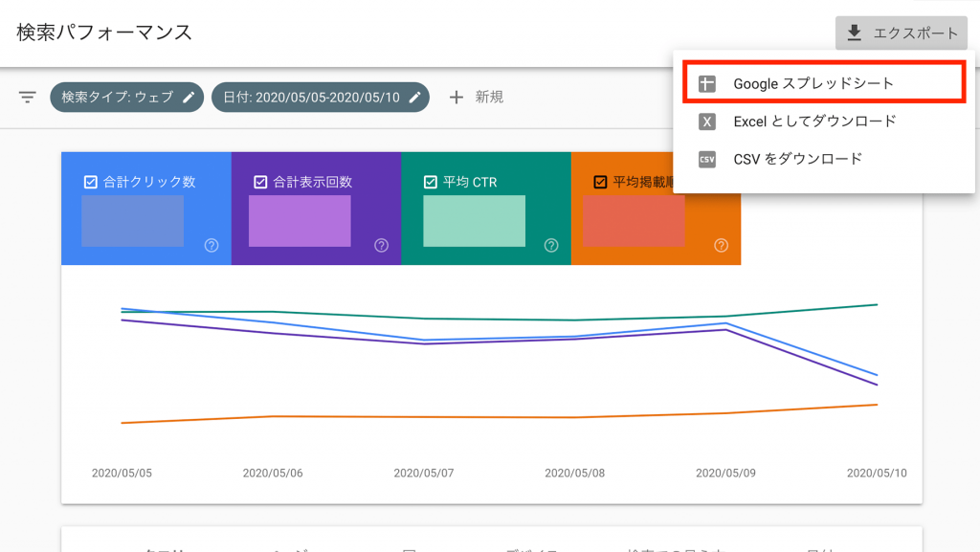Open help icon on 合計クリック数 card

pos(212,246)
